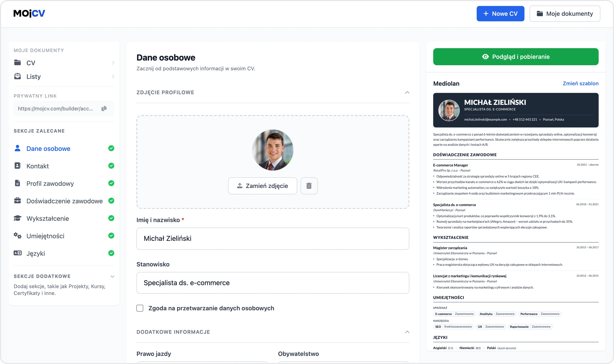This screenshot has height=364, width=614.
Task: Click the Kontakt address book icon
Action: pos(17,166)
